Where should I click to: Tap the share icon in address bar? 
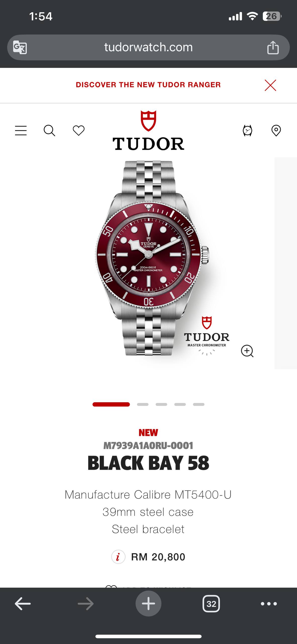click(x=273, y=47)
